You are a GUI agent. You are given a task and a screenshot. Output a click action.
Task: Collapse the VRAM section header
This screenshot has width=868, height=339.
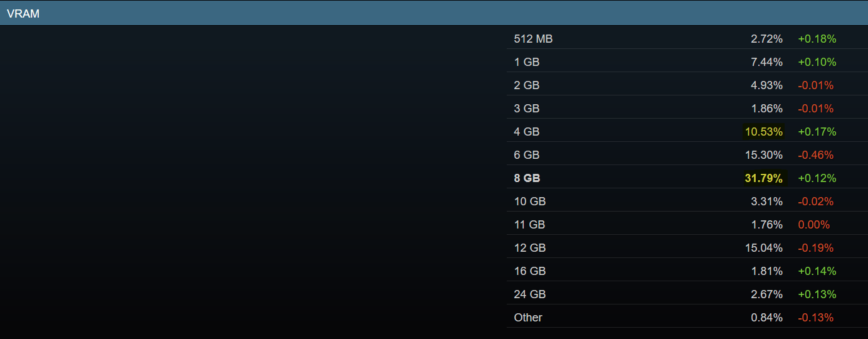tap(23, 13)
